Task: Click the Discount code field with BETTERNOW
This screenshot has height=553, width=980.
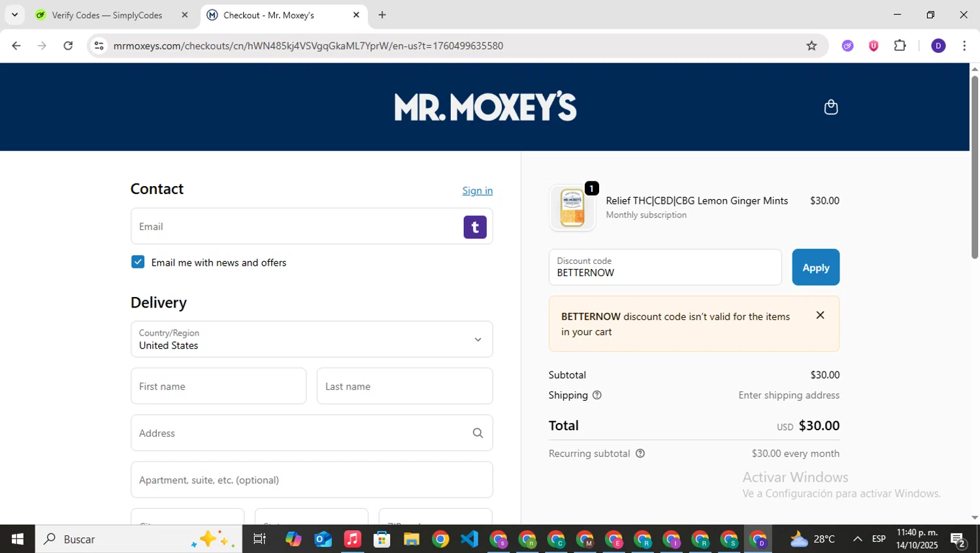Action: [x=665, y=267]
